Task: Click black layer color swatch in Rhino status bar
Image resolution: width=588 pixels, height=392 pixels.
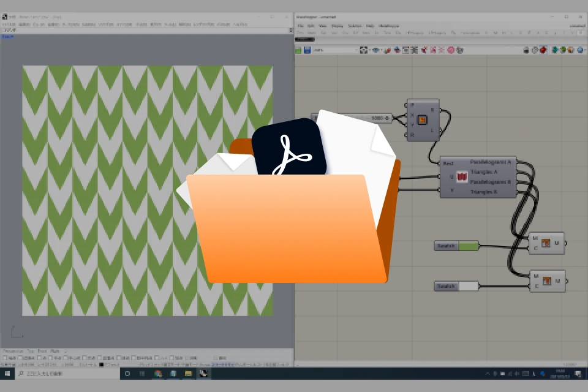Action: pyautogui.click(x=101, y=364)
